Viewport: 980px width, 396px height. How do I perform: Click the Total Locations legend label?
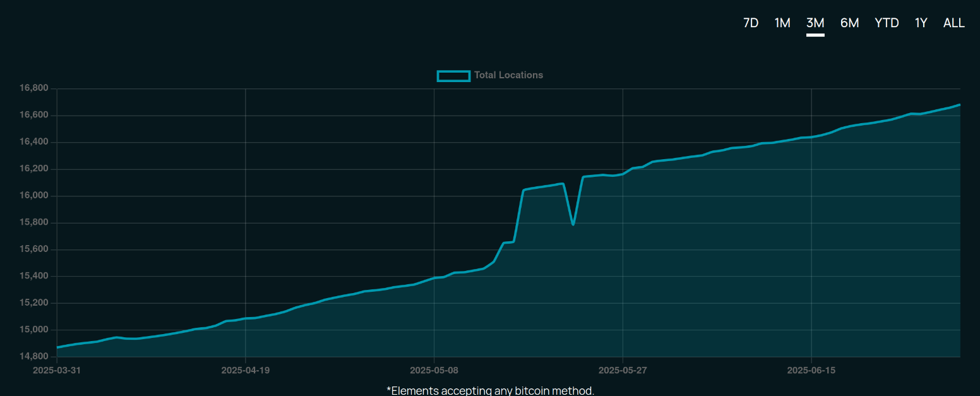[x=508, y=75]
